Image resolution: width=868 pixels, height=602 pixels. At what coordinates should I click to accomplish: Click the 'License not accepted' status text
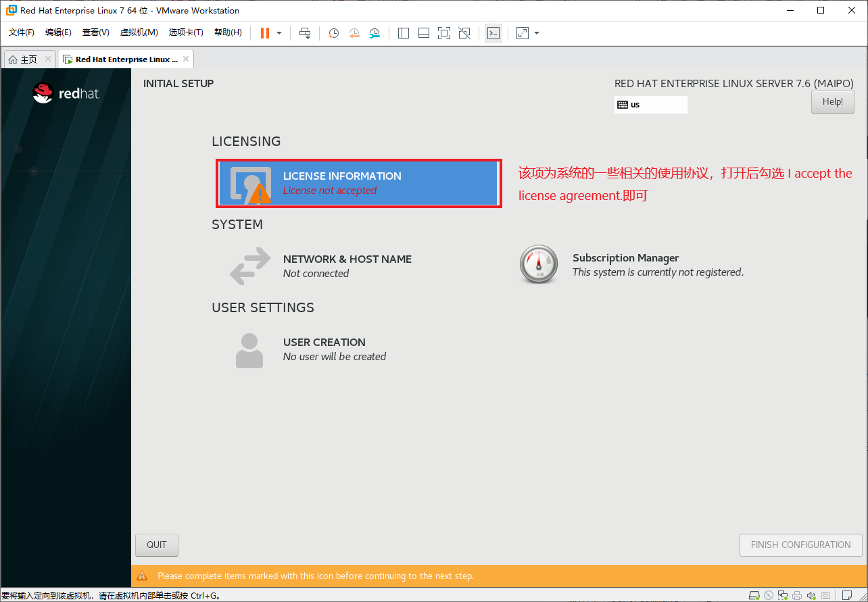[330, 191]
